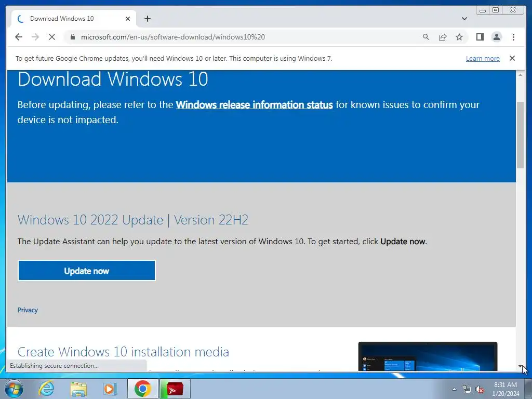
Task: Open the Privacy link
Action: coord(28,310)
